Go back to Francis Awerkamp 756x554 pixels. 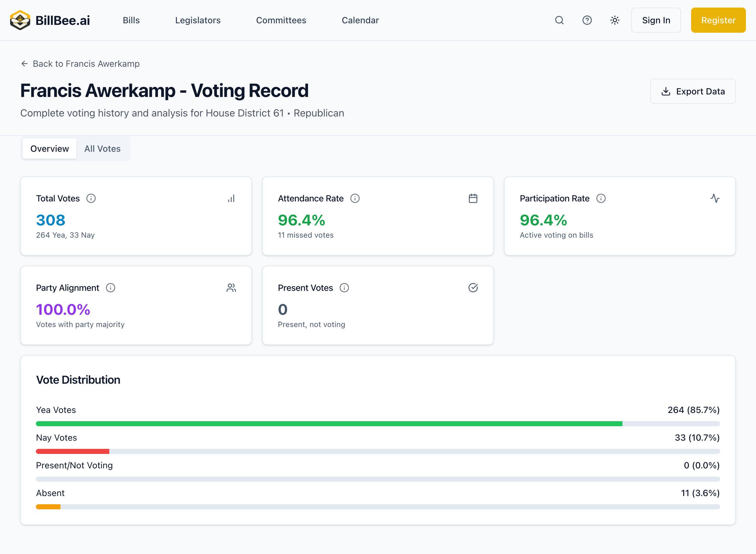(80, 64)
